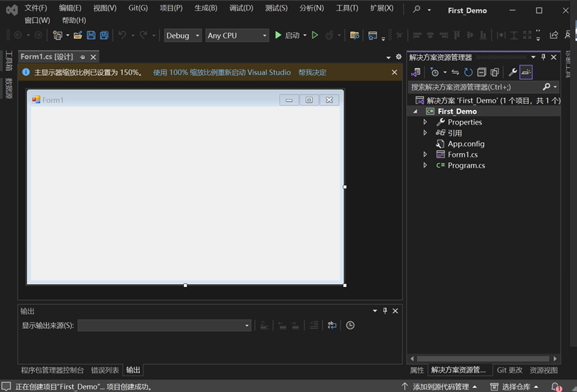Switch to 错误列表 tab
Screen dimensions: 577x392
point(105,370)
